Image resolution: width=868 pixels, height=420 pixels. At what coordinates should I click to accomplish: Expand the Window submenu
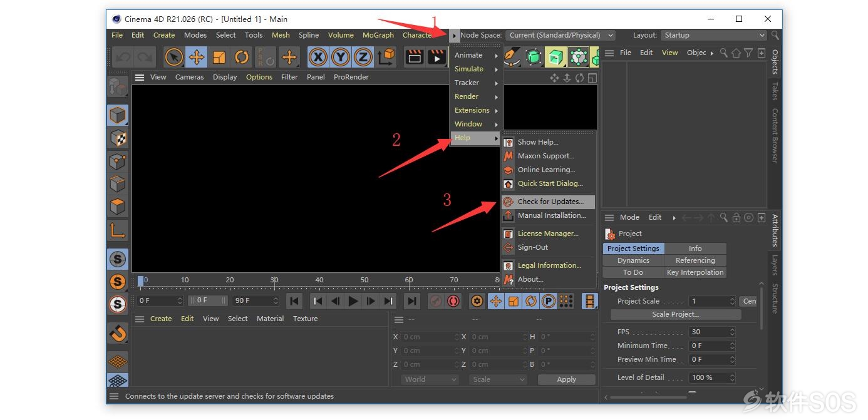[x=477, y=124]
